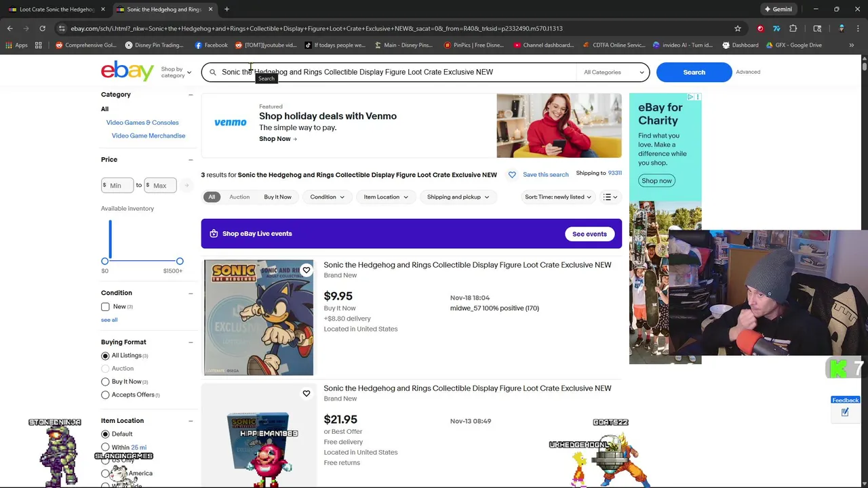Click the eBay logo

pos(127,71)
